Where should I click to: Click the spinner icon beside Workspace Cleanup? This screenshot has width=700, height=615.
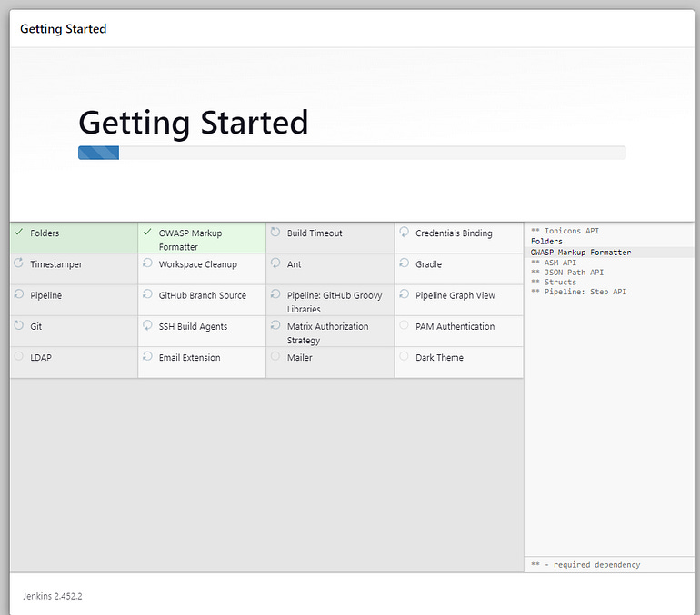147,263
